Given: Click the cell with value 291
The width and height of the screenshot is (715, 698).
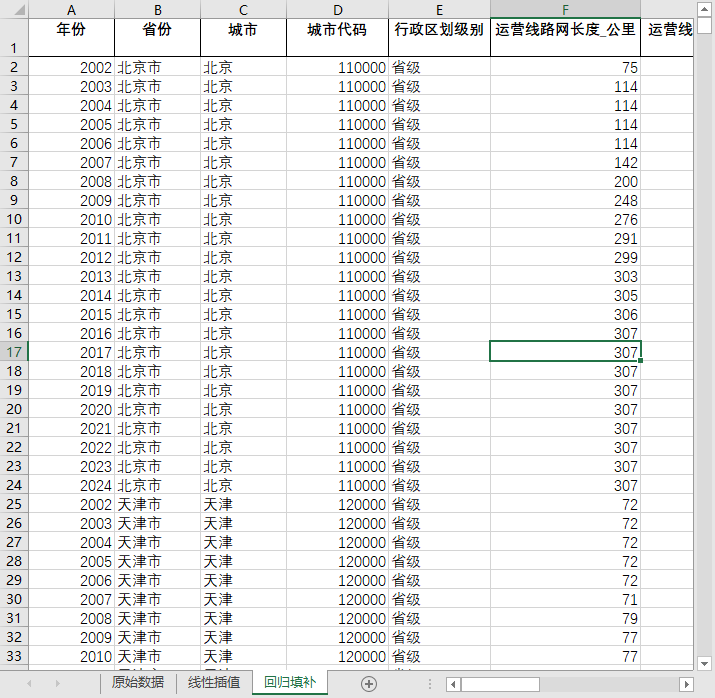Looking at the screenshot, I should pyautogui.click(x=565, y=238).
